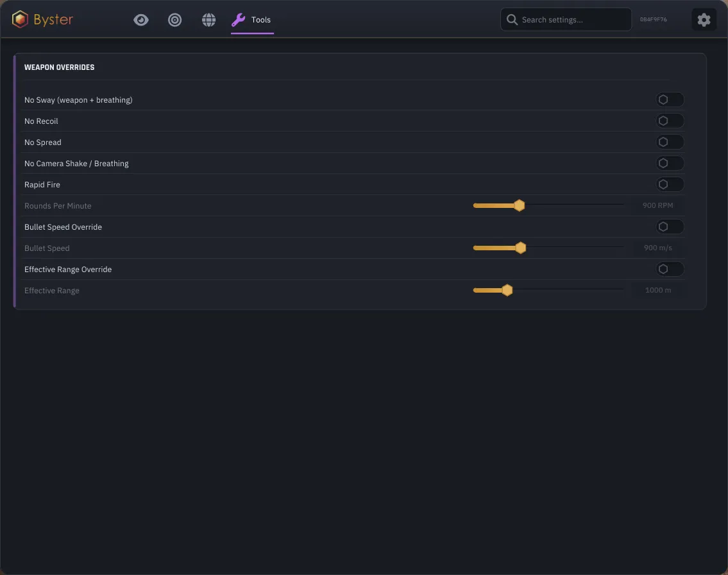Toggle the No Recoil switch

pos(669,121)
